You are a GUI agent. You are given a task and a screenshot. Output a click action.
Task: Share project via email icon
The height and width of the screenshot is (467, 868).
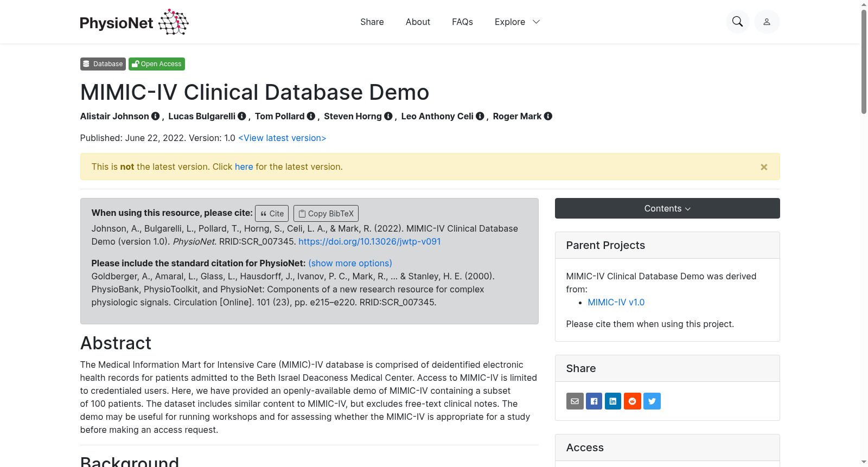pos(575,401)
